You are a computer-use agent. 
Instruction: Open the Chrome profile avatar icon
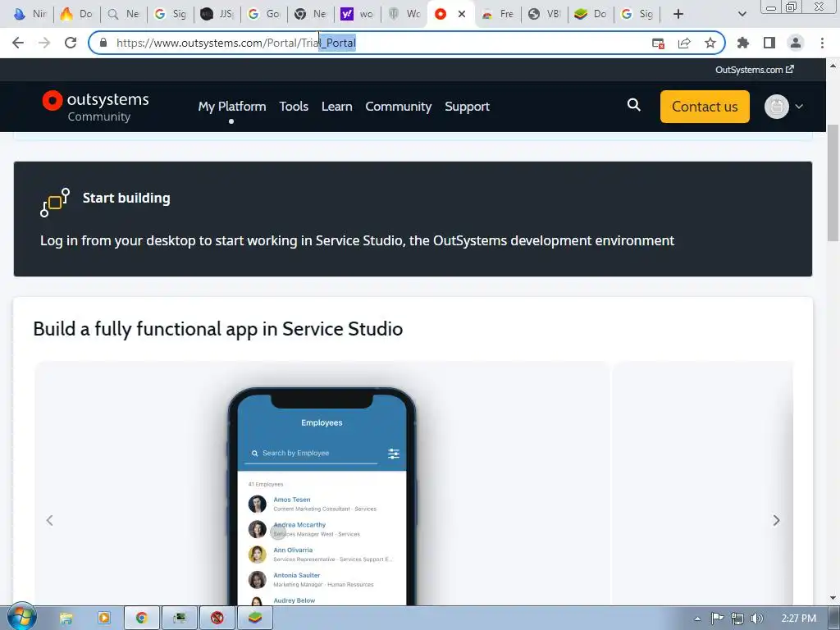(796, 43)
